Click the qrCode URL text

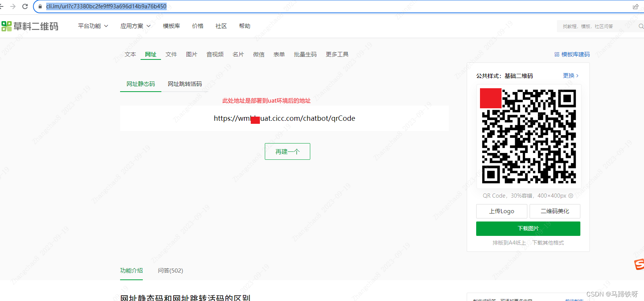point(284,119)
